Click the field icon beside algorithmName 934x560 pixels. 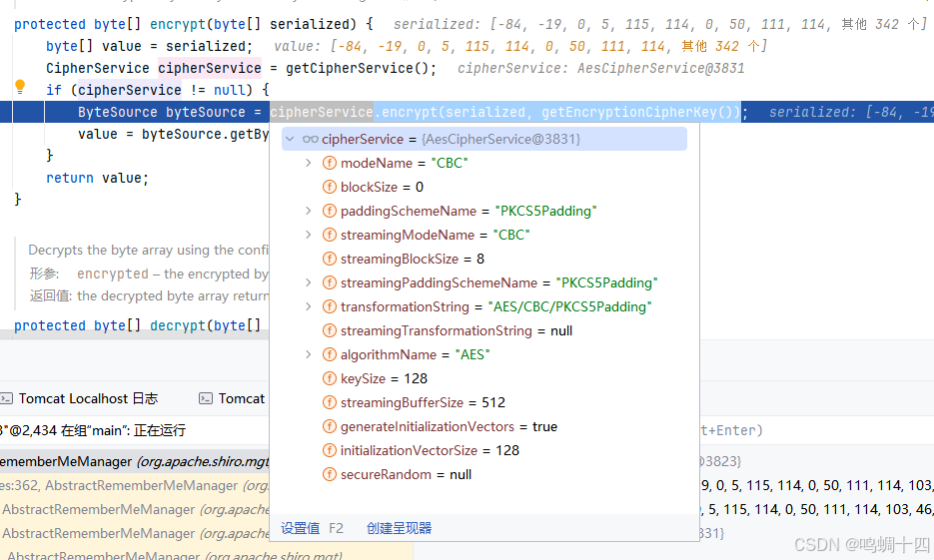click(330, 354)
